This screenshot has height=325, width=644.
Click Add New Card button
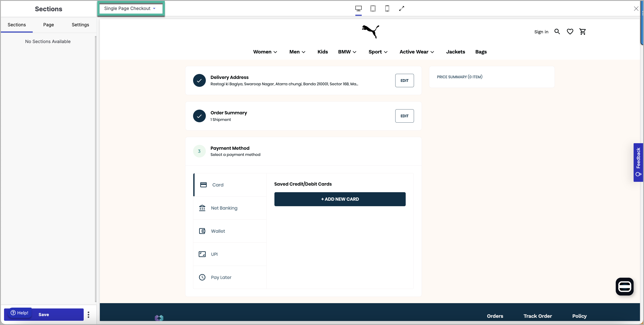(340, 199)
